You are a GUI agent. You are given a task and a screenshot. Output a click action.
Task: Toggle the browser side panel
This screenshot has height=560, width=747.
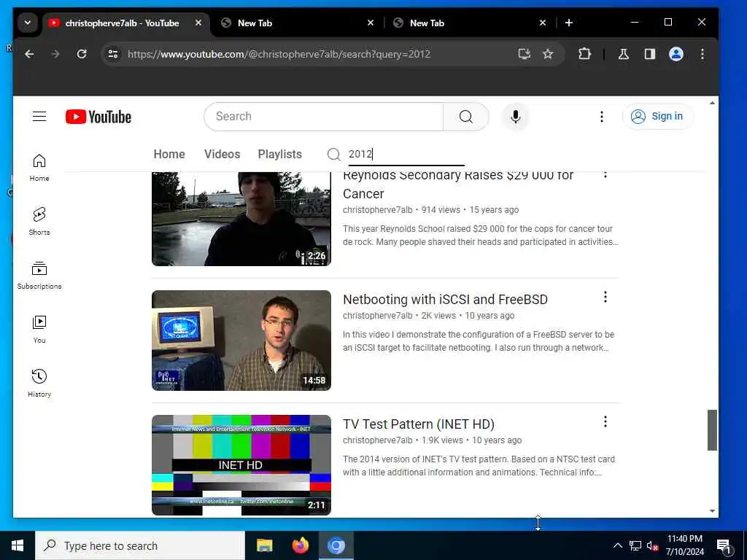pos(650,54)
